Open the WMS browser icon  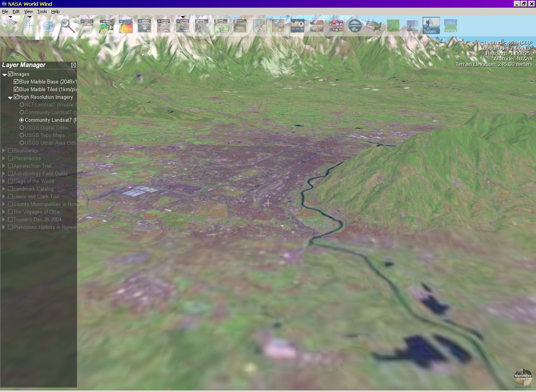[x=106, y=26]
